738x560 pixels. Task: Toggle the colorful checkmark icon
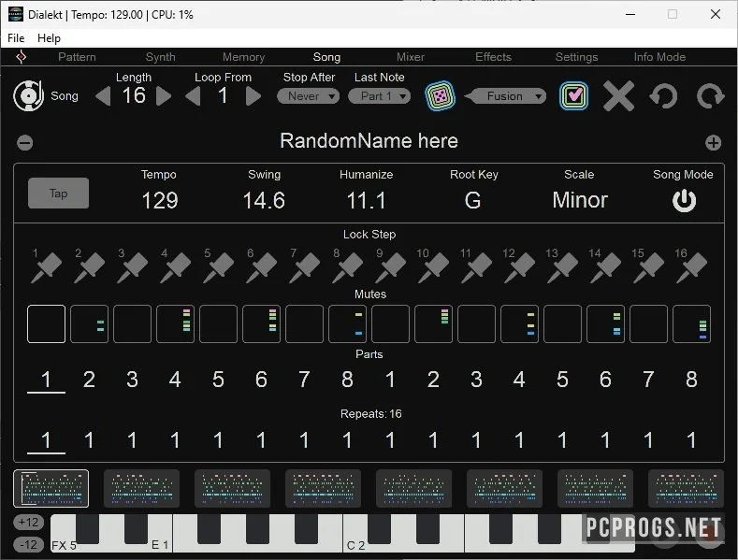pos(573,96)
